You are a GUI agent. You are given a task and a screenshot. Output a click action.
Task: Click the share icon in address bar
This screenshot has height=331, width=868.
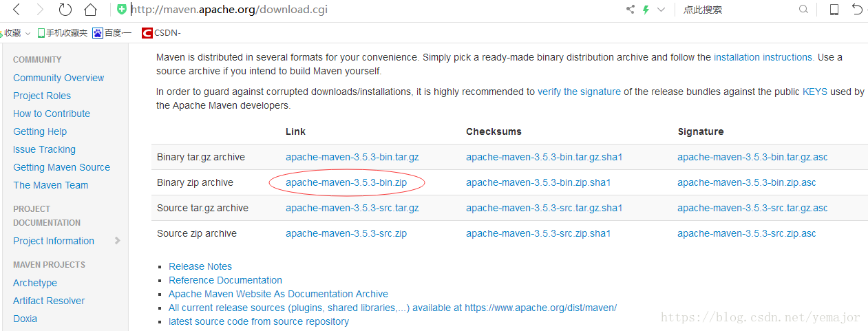(631, 10)
